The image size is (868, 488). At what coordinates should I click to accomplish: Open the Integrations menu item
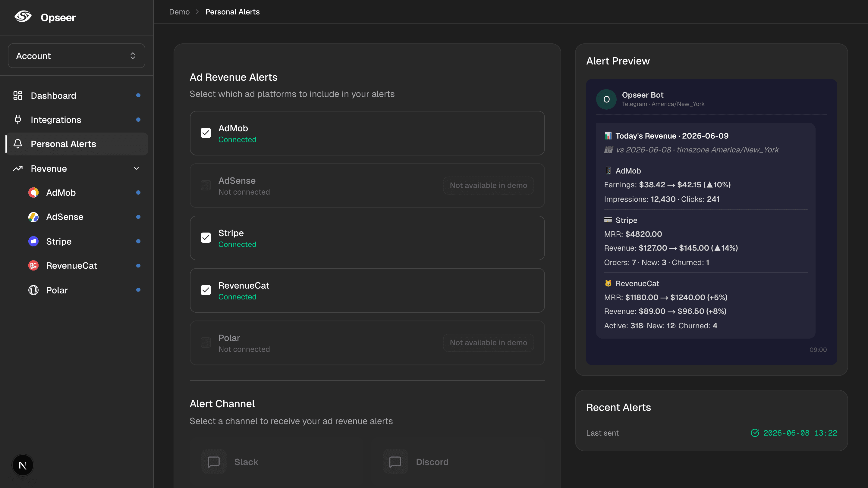(x=77, y=120)
